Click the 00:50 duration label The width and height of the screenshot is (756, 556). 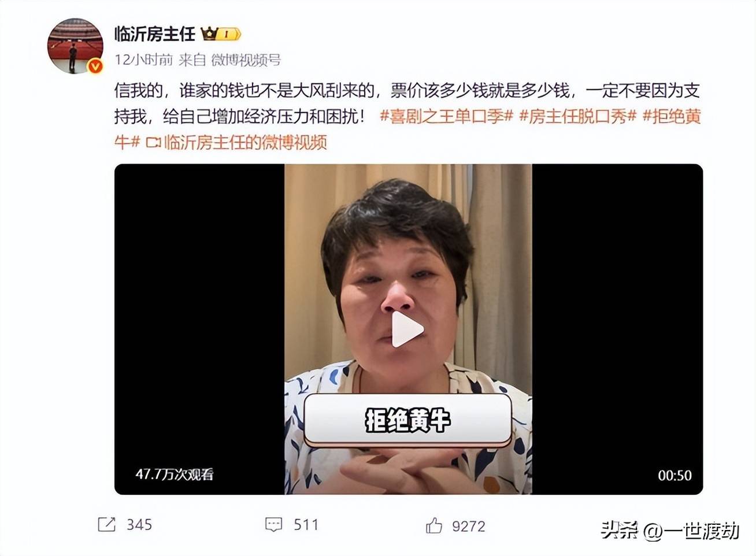675,476
